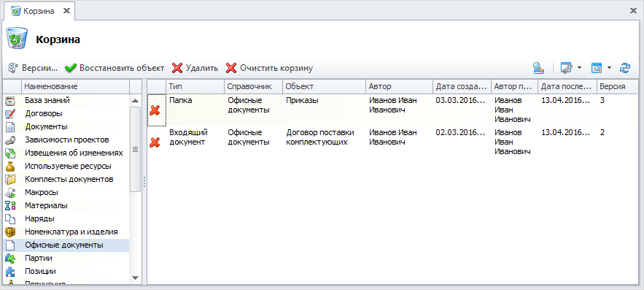The width and height of the screenshot is (644, 290).
Task: Click the green Восстановить объект checkmark
Action: (71, 68)
